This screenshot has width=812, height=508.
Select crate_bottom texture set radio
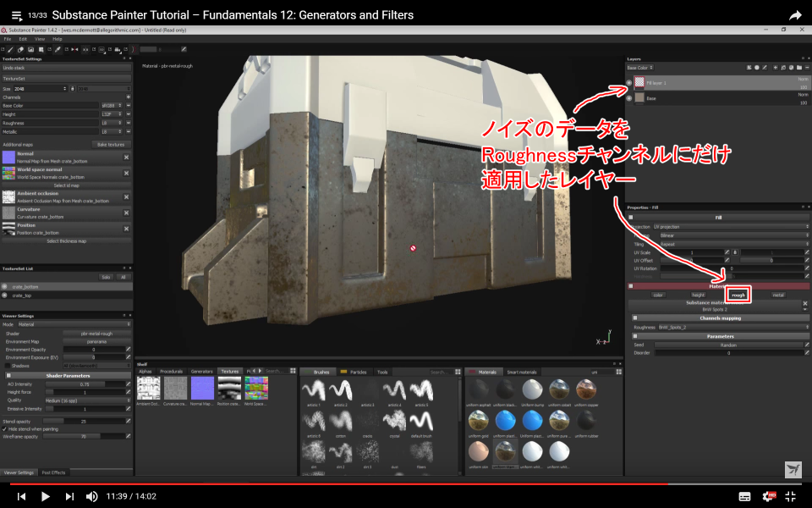point(5,286)
